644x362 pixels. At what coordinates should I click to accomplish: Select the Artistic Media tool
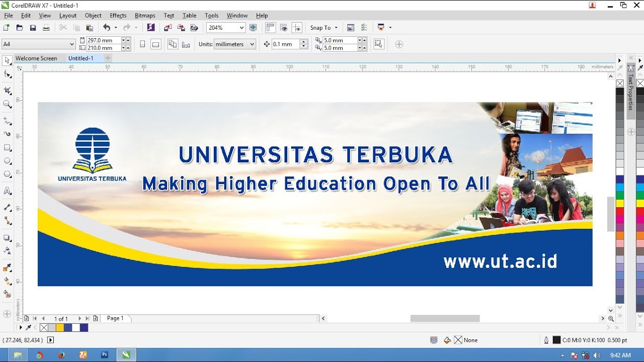tap(7, 134)
